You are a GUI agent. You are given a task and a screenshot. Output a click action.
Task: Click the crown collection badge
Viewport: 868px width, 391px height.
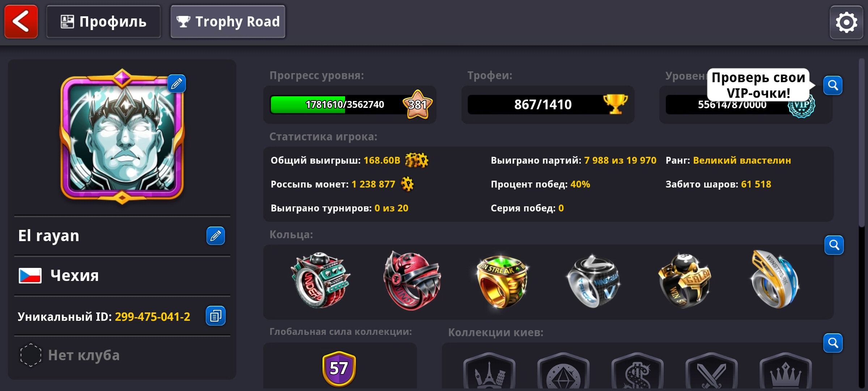tap(786, 371)
